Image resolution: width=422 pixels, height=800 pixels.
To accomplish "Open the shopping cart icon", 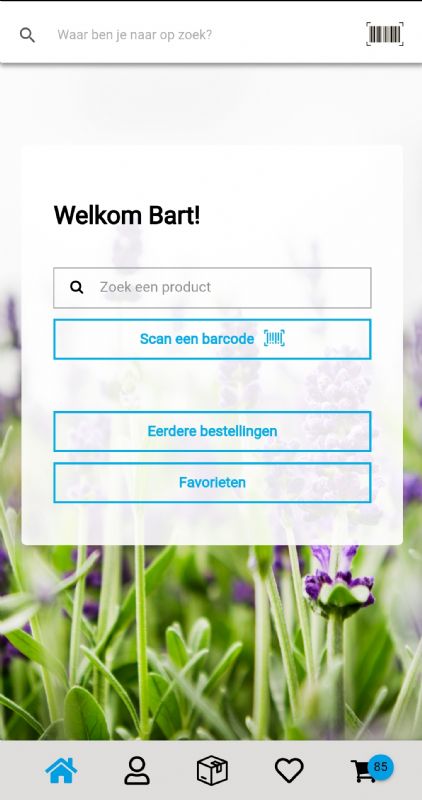I will 363,771.
